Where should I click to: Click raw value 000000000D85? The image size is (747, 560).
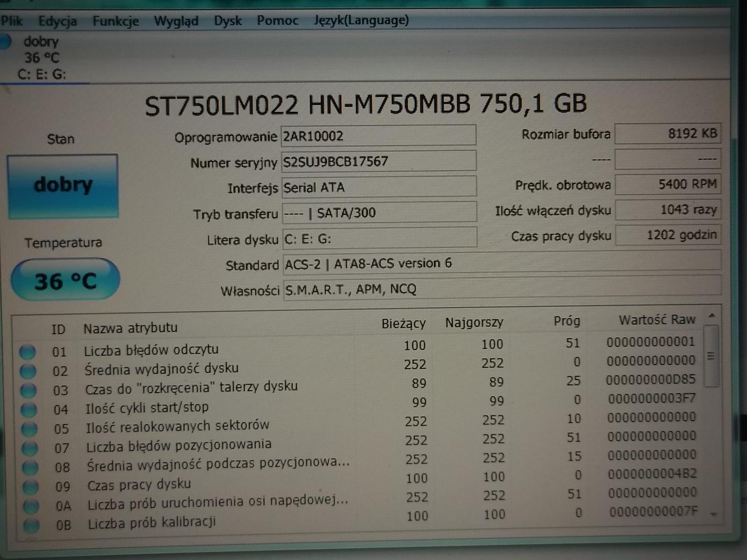tap(651, 379)
